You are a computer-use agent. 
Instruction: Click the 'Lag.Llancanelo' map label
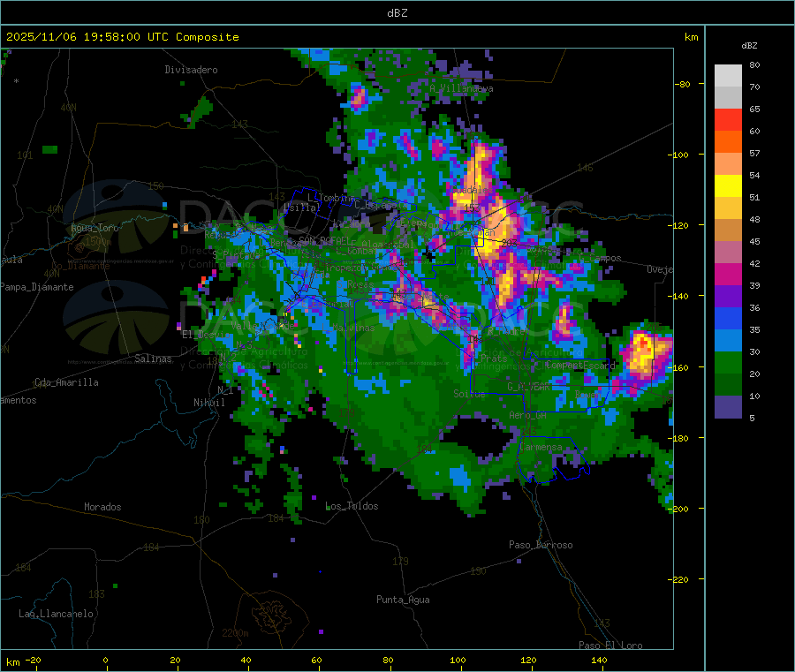tap(56, 614)
